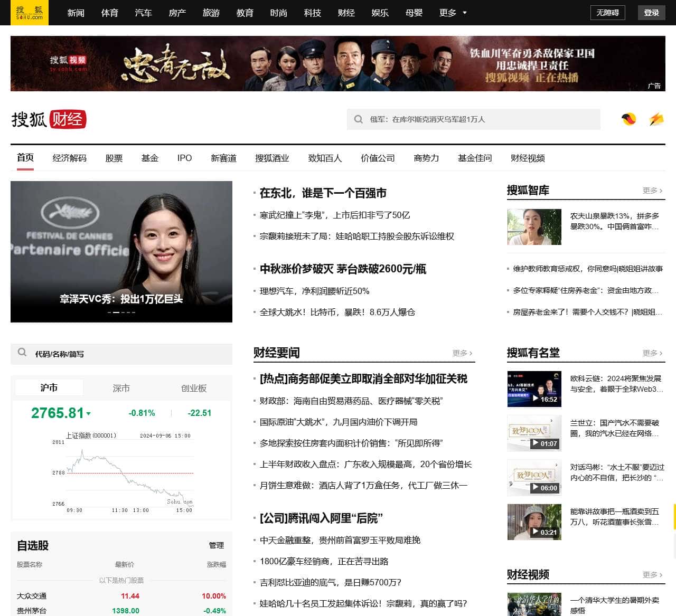The height and width of the screenshot is (616, 676).
Task: Open headline 在东北，谁是下一个百强市
Action: (x=323, y=193)
